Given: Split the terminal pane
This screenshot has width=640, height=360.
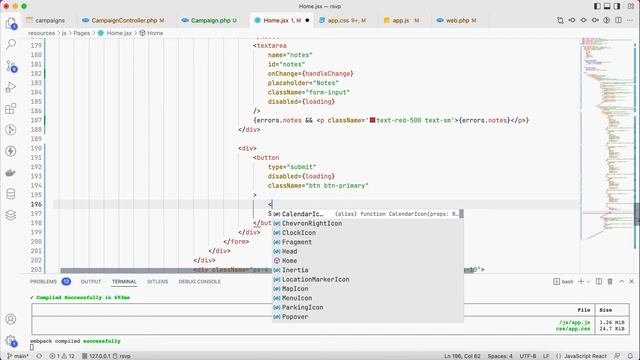Looking at the screenshot, I should point(599,281).
